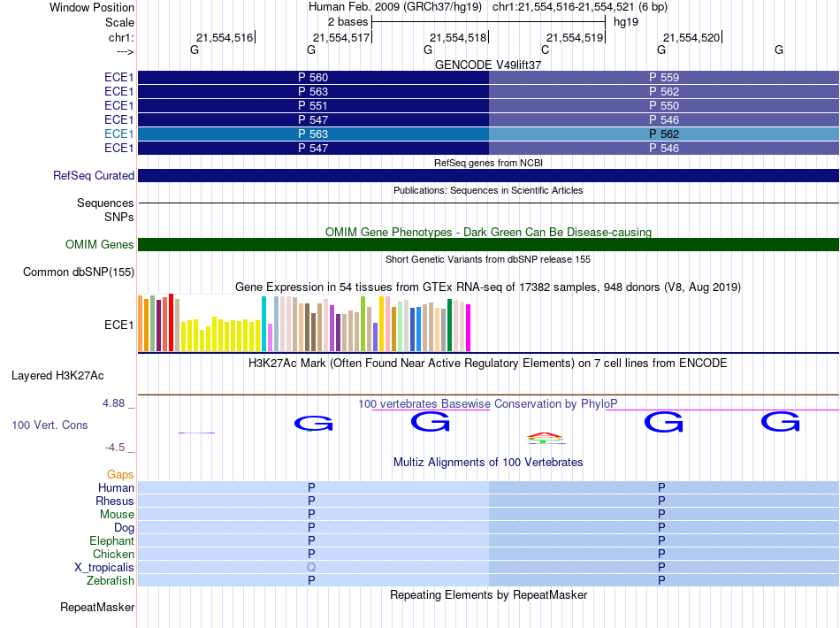Click Repeating Elements by RepeatMasker title

(488, 594)
